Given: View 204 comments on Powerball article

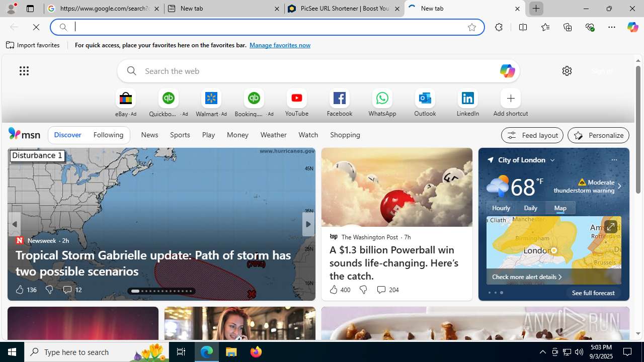Looking at the screenshot, I should click(387, 290).
